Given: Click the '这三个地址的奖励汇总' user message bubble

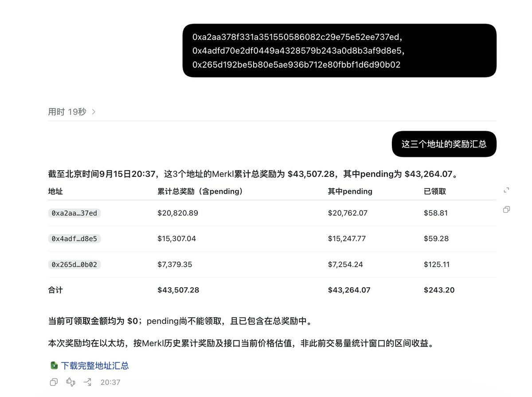Looking at the screenshot, I should (444, 144).
